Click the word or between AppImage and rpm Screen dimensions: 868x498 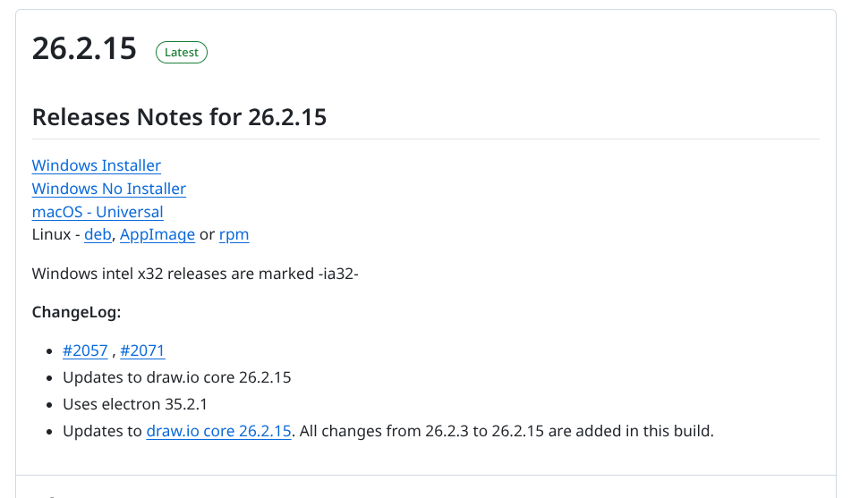[207, 234]
